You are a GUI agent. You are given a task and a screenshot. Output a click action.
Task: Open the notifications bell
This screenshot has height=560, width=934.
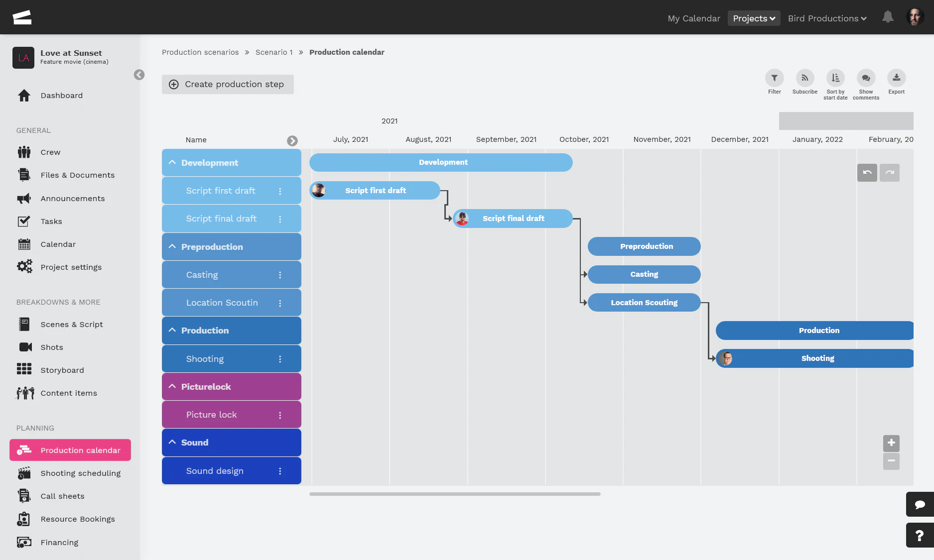pos(888,17)
